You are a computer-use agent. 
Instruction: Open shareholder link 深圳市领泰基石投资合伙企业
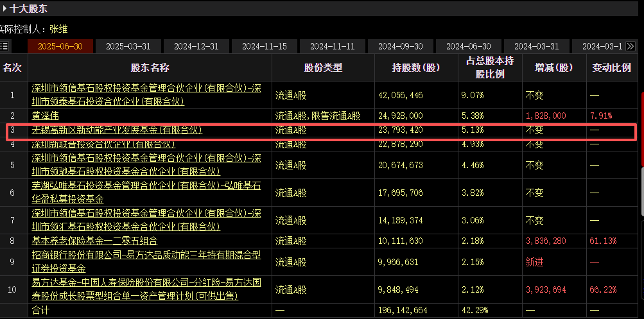[146, 95]
